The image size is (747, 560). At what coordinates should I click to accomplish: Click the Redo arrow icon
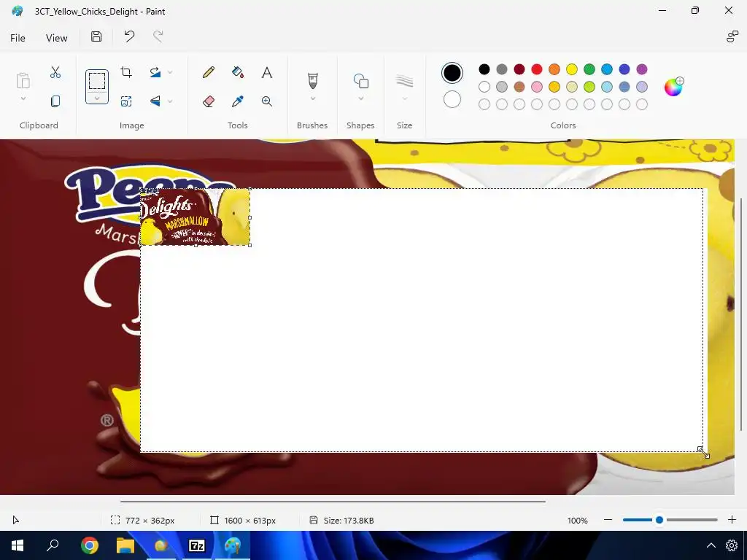pyautogui.click(x=158, y=36)
